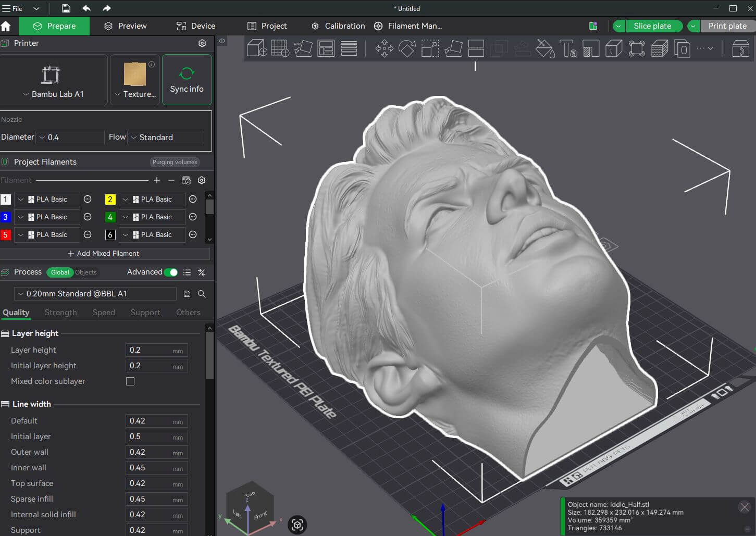Search process settings with magnifier icon
756x536 pixels.
[202, 294]
